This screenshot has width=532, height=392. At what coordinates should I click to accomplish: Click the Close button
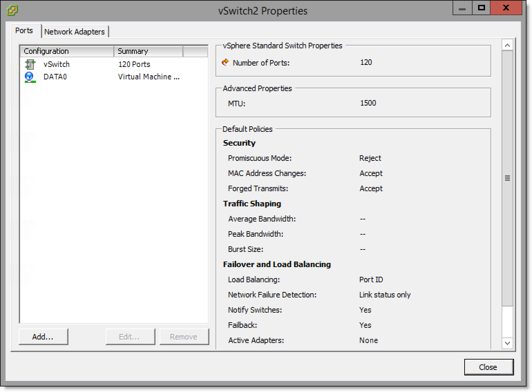point(488,367)
